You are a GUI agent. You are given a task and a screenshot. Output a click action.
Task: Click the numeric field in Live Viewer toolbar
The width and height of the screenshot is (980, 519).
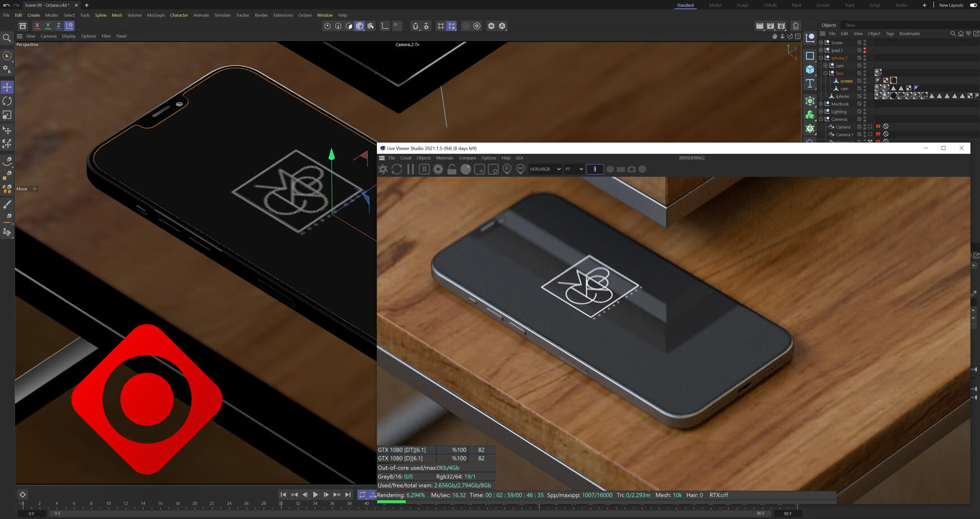point(595,169)
